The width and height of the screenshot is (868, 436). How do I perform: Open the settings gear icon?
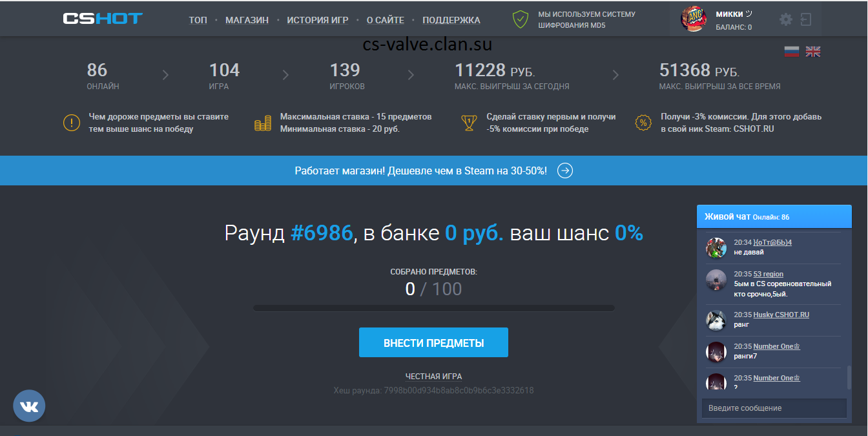785,19
